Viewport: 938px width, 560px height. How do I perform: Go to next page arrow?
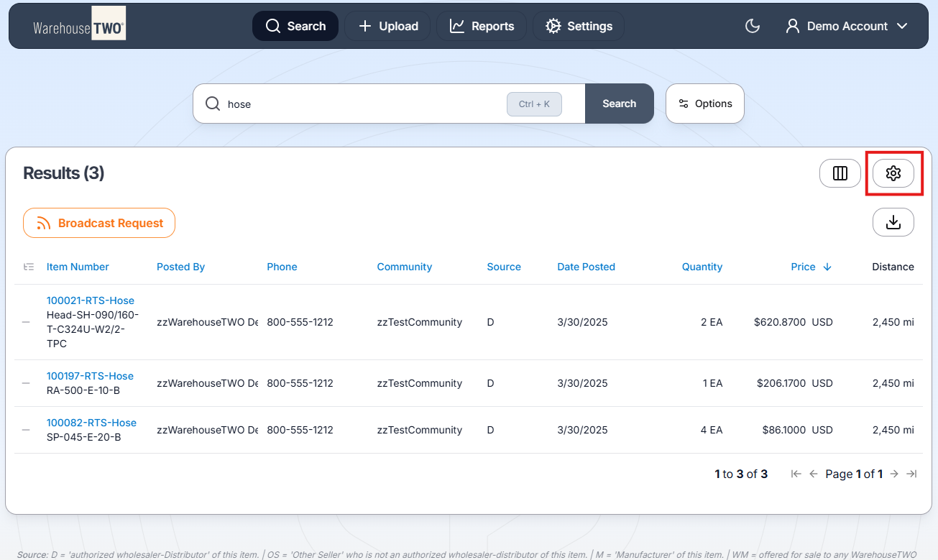point(894,474)
